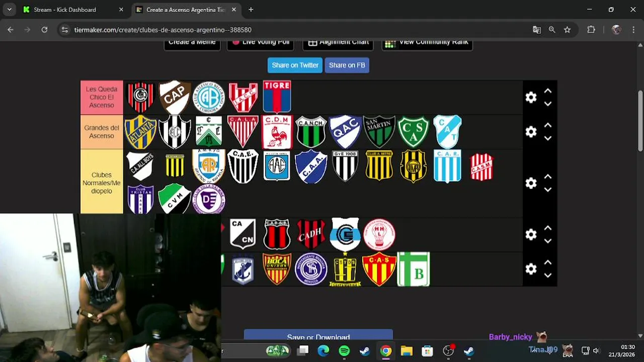Viewport: 644px width, 362px height.
Task: Open settings gear for Grandes del Ascenso tier
Action: pos(531,132)
